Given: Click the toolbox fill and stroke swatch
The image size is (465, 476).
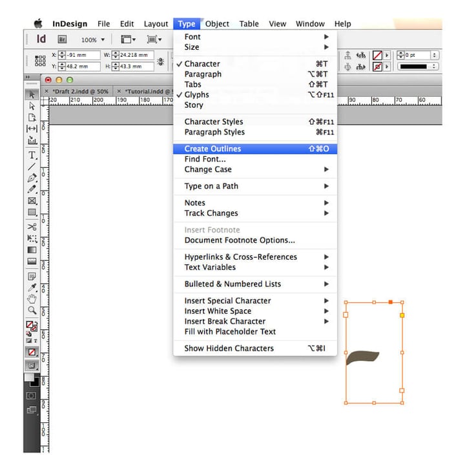Looking at the screenshot, I should 31,326.
